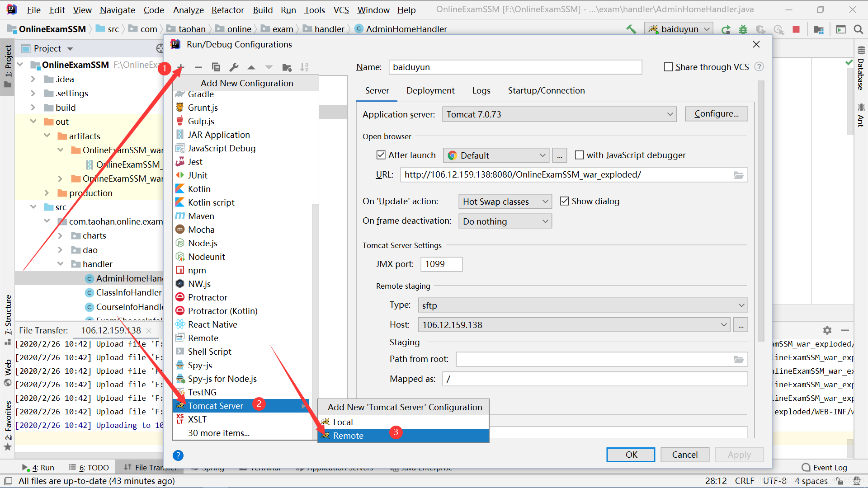This screenshot has height=488, width=868.
Task: Select the Tomcat Server configuration type
Action: (x=216, y=406)
